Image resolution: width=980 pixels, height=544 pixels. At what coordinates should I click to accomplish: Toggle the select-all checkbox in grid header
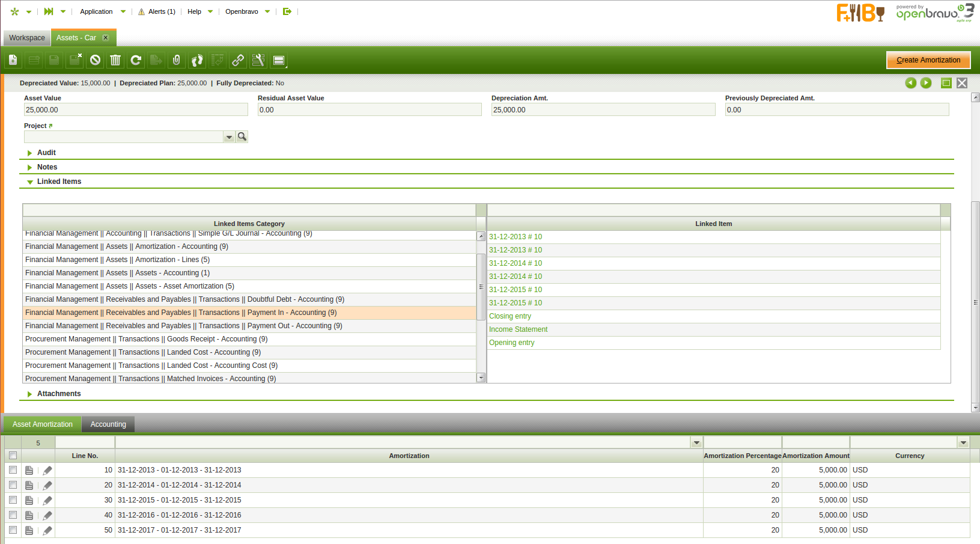[x=13, y=456]
